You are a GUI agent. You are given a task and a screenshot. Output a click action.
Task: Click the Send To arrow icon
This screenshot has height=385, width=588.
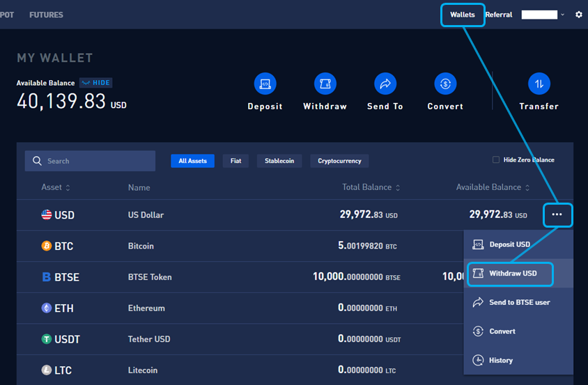(x=385, y=84)
